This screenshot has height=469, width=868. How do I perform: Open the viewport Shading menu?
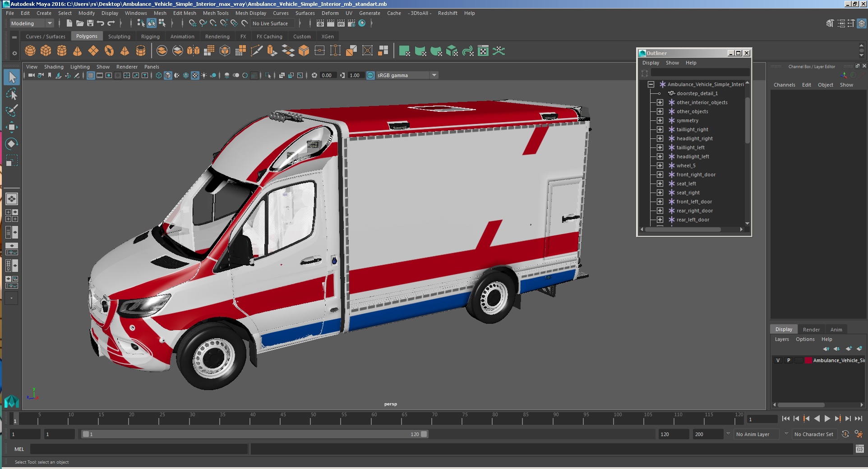54,67
